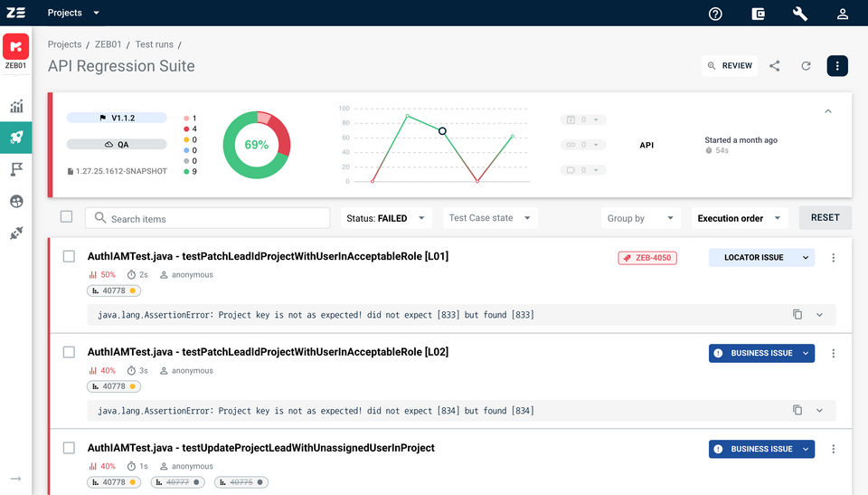Open the rocket Test runs sidebar icon
Screen dimensions: 868x495
click(16, 138)
